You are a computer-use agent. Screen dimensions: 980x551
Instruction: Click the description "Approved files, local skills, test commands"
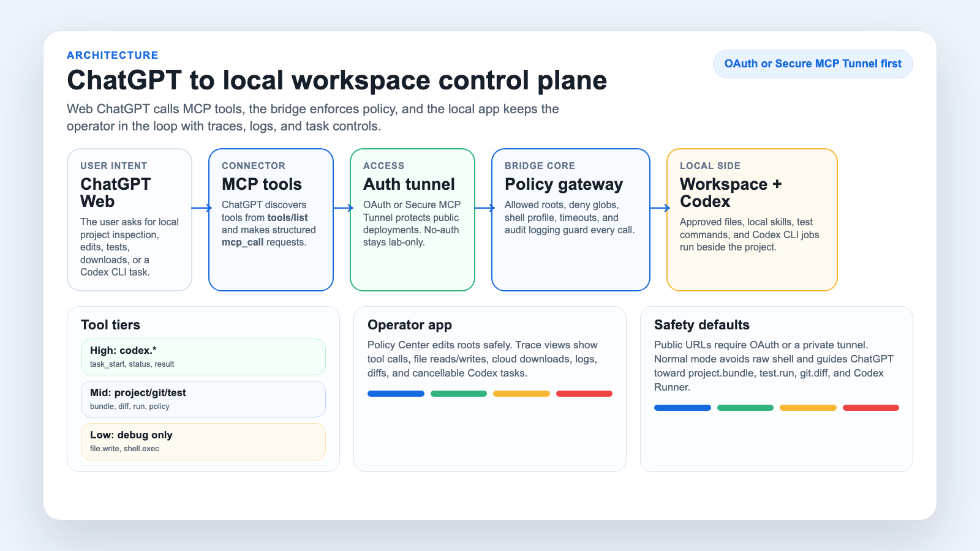(750, 234)
